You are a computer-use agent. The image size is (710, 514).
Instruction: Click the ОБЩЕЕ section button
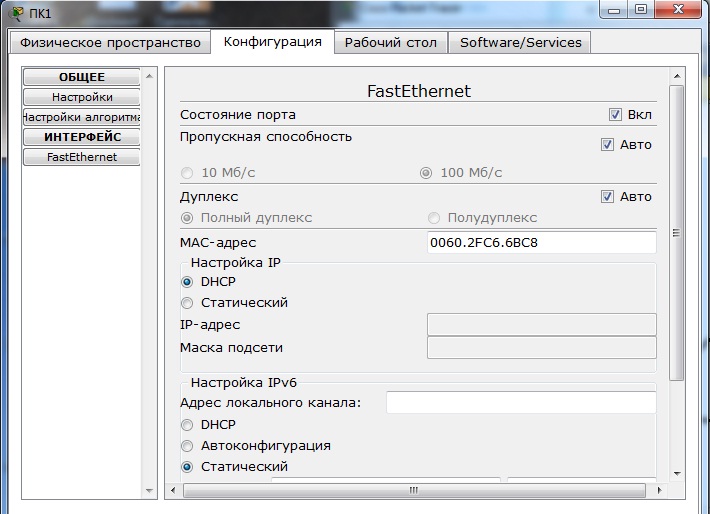pos(82,77)
